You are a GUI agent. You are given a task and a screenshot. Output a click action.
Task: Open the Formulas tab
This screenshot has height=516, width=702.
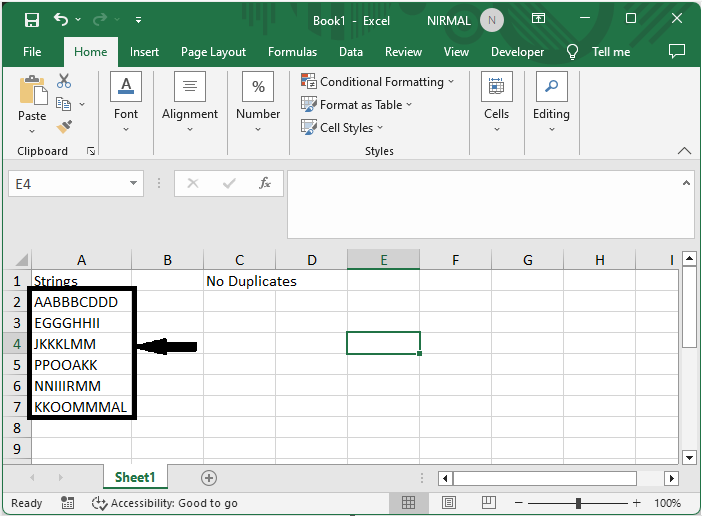tap(292, 52)
